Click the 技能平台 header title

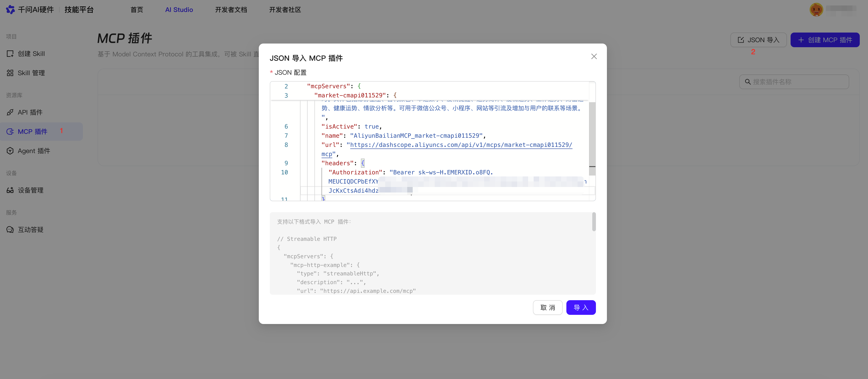(79, 9)
